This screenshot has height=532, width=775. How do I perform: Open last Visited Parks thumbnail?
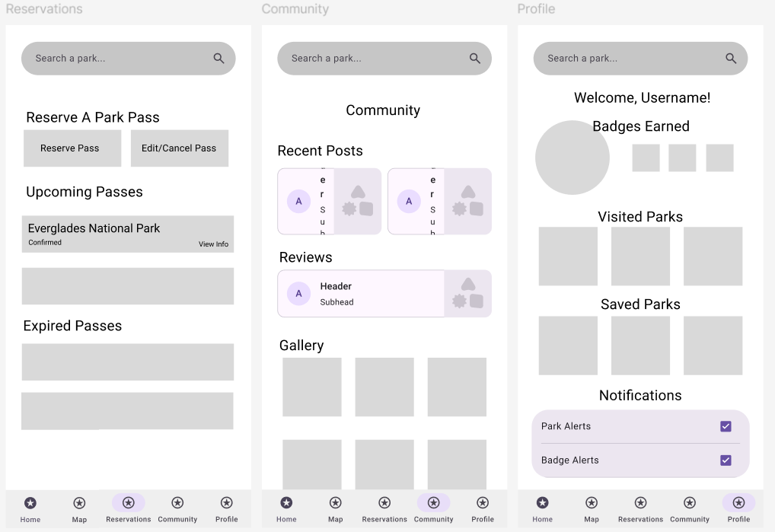coord(713,256)
